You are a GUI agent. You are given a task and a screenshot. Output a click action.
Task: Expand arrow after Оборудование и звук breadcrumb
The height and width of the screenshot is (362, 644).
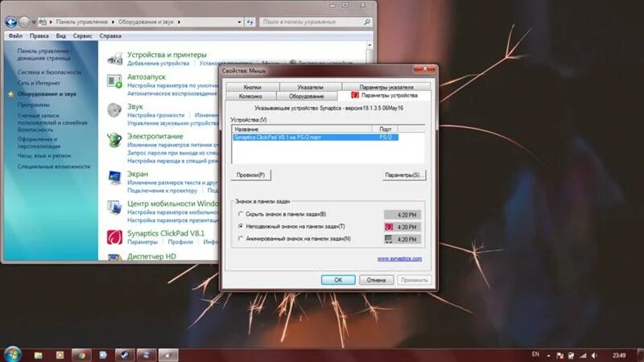click(179, 22)
